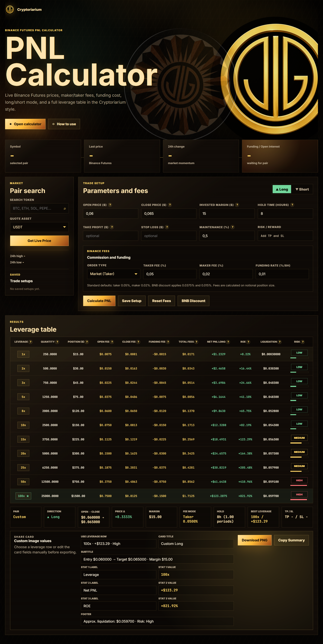Click the Invested Margin input field
The image size is (323, 644).
point(227,214)
